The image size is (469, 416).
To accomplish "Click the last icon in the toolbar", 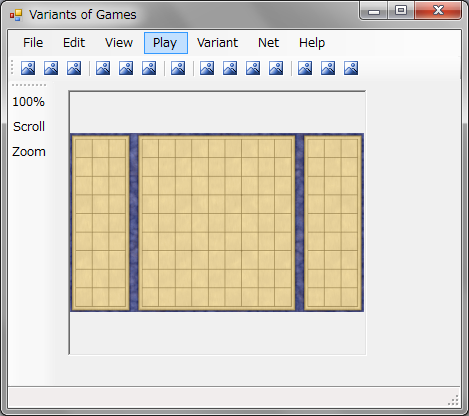I will pos(351,68).
